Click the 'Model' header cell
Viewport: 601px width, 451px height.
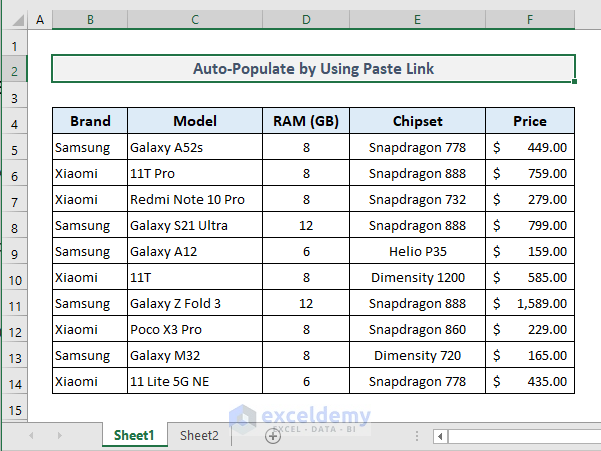click(x=195, y=121)
